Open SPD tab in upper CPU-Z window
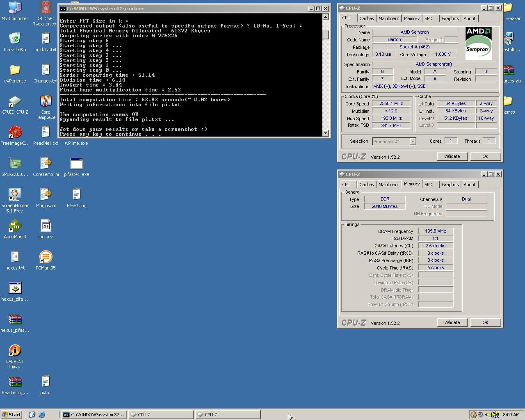Screen dimensions: 525x420 point(428,18)
